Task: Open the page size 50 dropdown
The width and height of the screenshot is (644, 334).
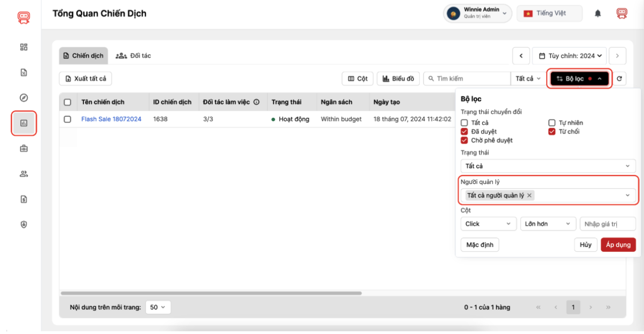Action: click(x=158, y=307)
